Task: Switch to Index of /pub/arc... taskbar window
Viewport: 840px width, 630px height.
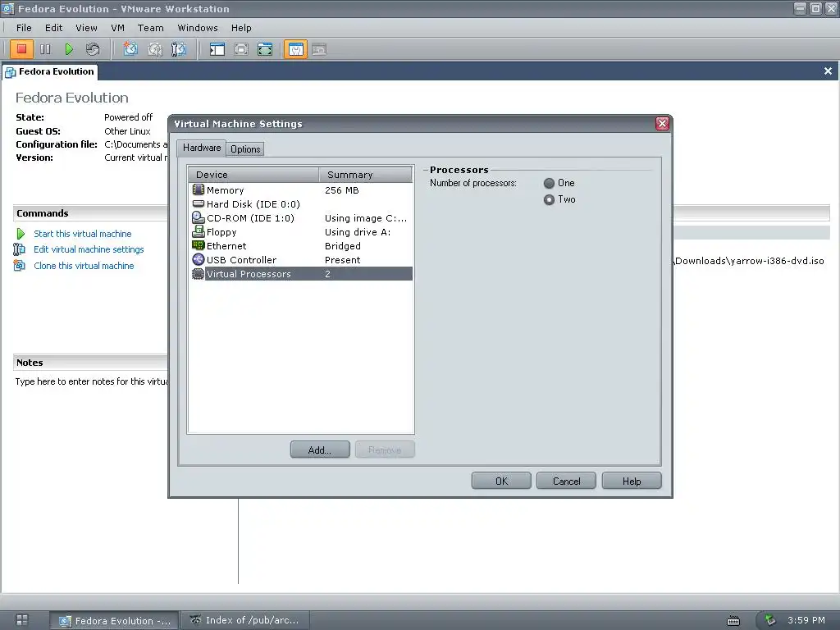Action: coord(244,620)
